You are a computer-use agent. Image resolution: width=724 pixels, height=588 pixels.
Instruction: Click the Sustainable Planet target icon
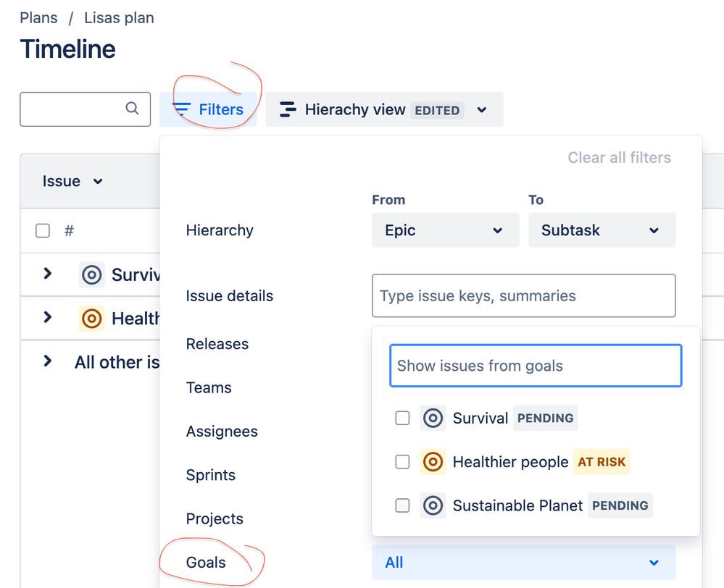[433, 505]
